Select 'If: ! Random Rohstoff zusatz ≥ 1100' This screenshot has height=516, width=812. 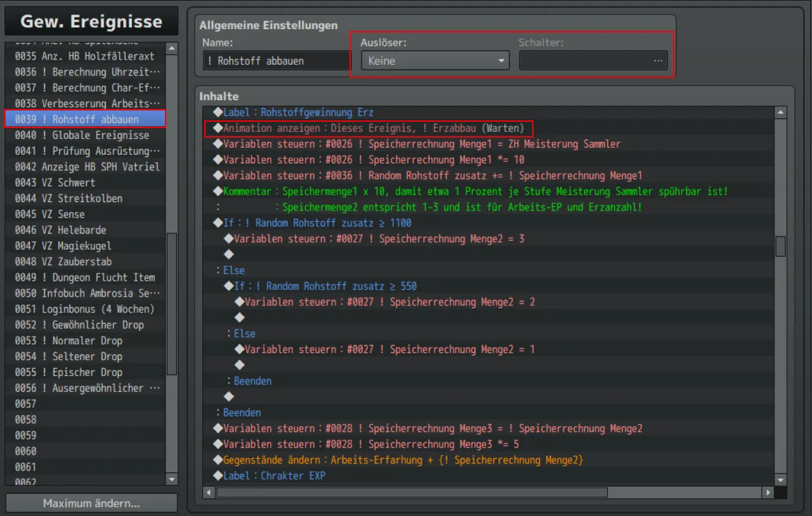click(x=488, y=223)
